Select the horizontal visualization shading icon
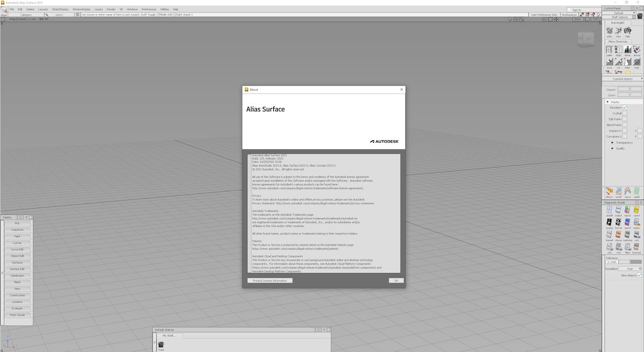This screenshot has width=644, height=352. [618, 221]
